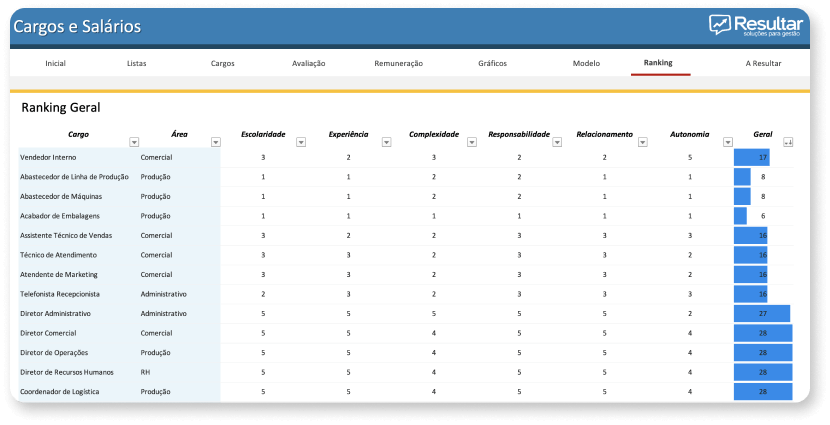Expand the Escolaridade filter arrow
830x425 pixels.
tap(301, 142)
